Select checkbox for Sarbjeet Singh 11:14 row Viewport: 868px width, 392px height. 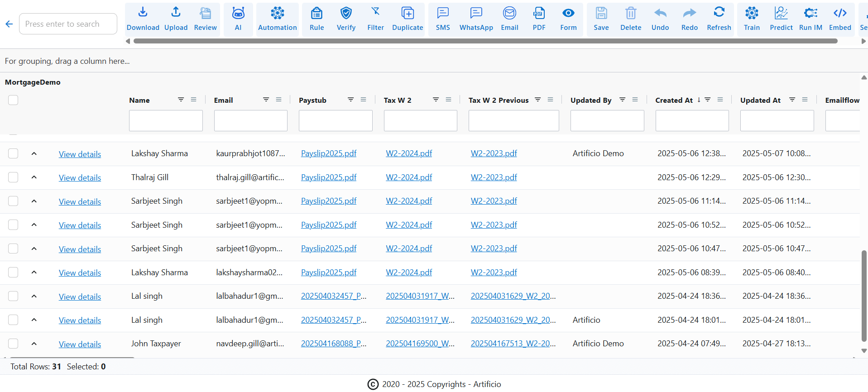13,201
